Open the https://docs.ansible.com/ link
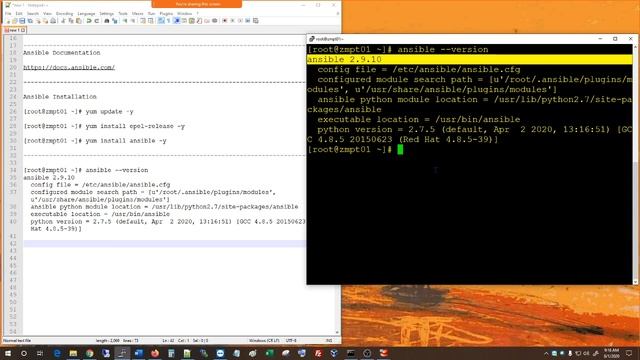The height and width of the screenshot is (360, 640). point(69,67)
